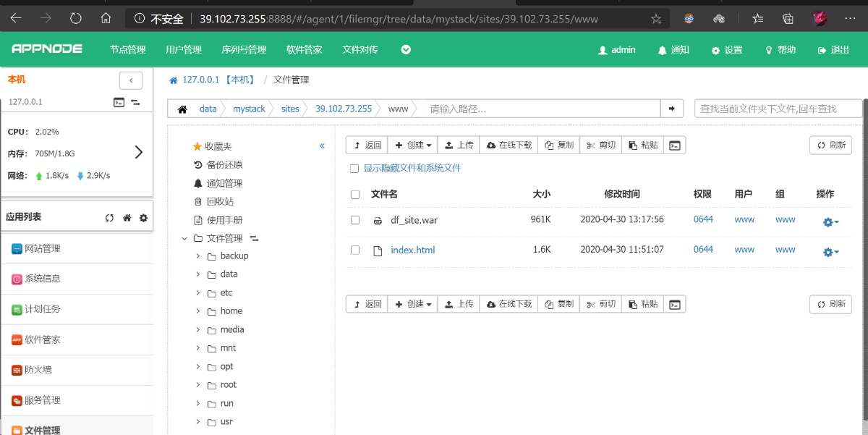
Task: Click the file transfer arrows icon near 127.0.0.1
Action: (135, 102)
